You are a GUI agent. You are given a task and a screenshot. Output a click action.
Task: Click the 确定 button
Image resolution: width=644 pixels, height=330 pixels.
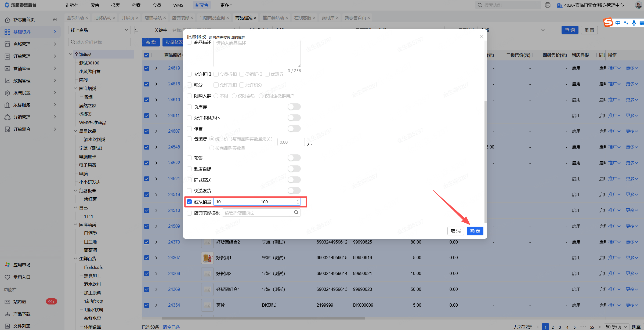[475, 231]
